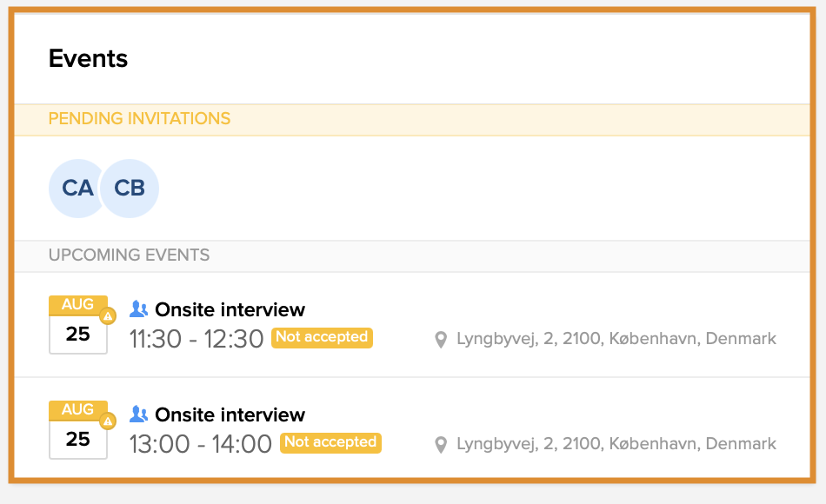Click the people icon beside the 11:30 interview
The width and height of the screenshot is (826, 504).
(138, 309)
